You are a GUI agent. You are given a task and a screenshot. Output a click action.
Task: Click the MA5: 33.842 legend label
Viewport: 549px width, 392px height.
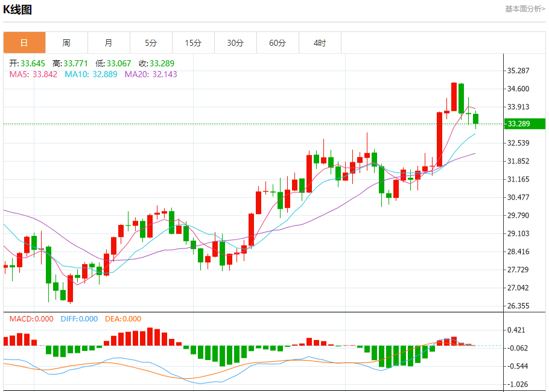click(x=33, y=74)
